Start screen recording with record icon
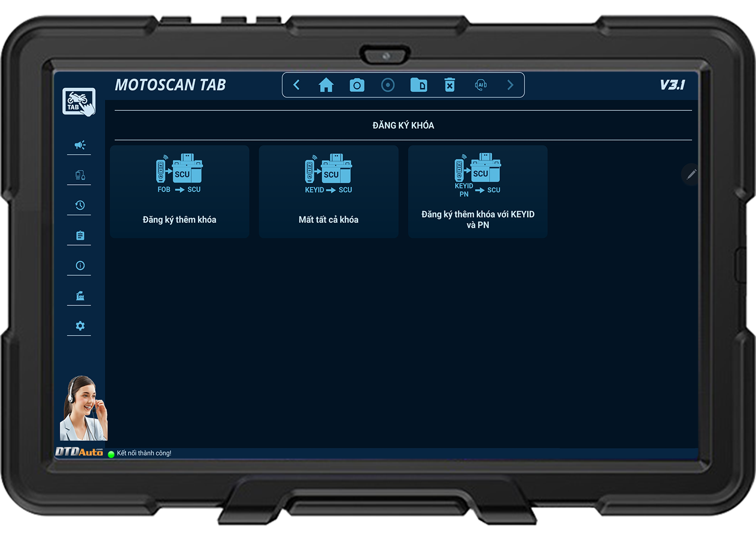756x541 pixels. tap(388, 85)
